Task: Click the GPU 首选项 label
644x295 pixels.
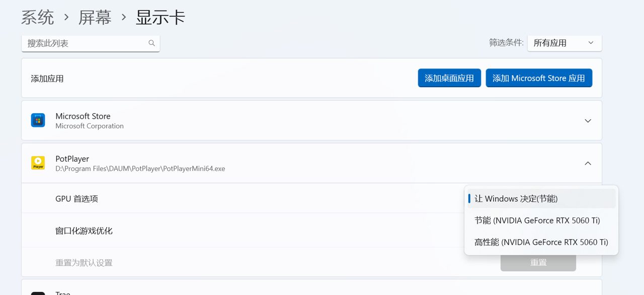Action: (x=76, y=199)
